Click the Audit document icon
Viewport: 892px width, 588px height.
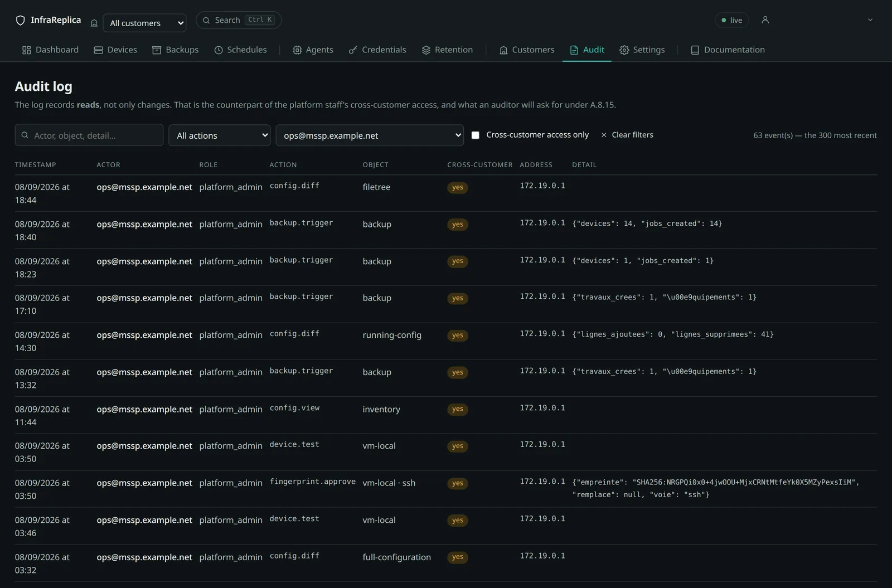pos(574,50)
